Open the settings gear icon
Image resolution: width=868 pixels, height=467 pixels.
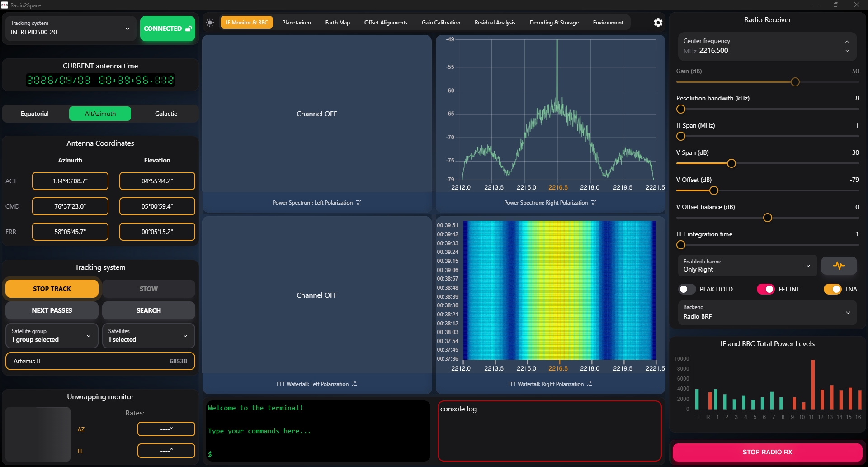[x=658, y=23]
